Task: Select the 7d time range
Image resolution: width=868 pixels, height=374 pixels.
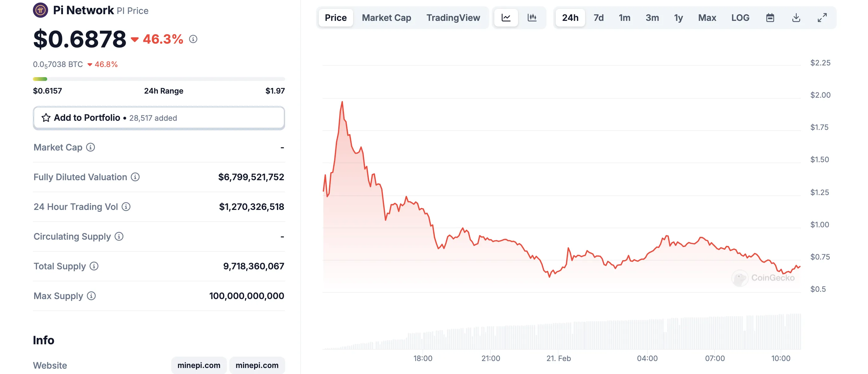Action: 598,17
